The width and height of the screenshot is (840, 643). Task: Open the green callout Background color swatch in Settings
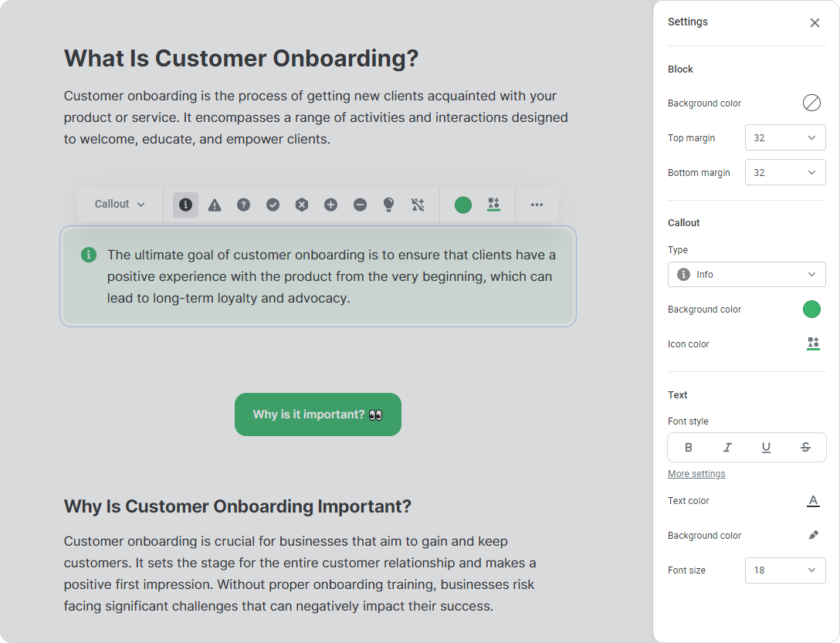pyautogui.click(x=811, y=310)
